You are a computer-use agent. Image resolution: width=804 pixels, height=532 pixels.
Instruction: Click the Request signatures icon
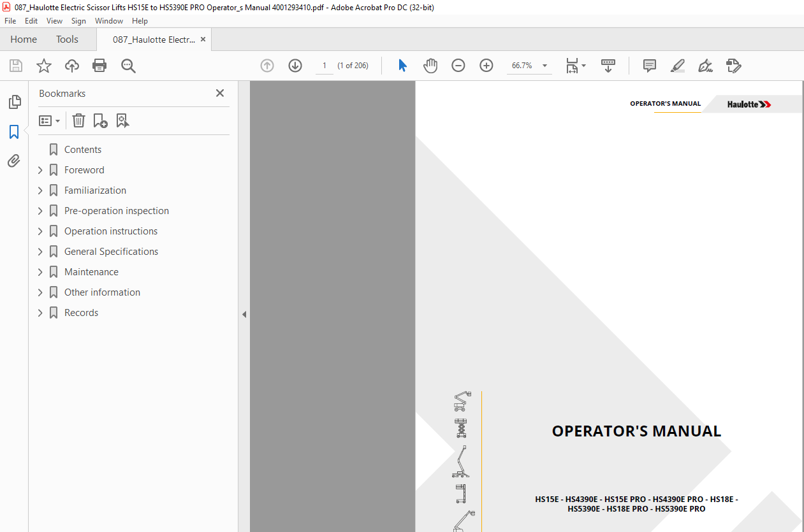[733, 66]
